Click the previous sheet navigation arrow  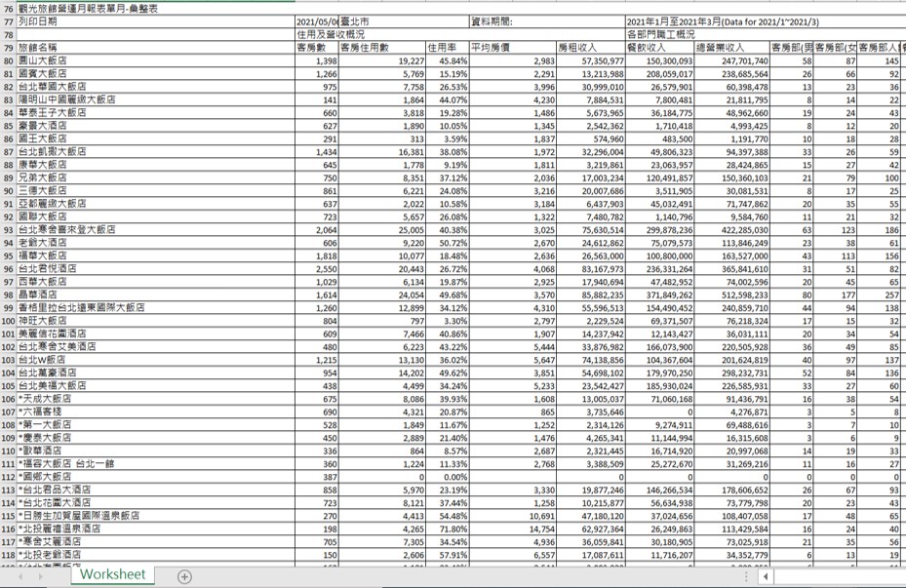click(x=20, y=576)
